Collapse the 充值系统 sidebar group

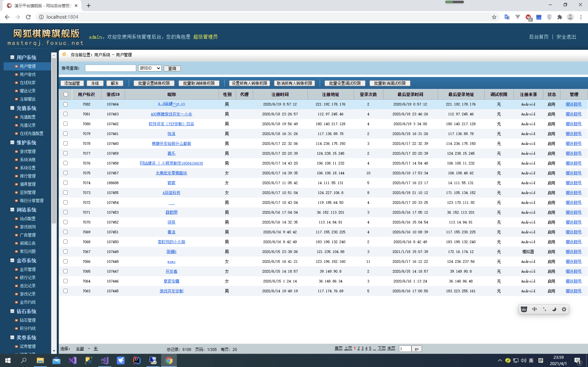(x=12, y=108)
